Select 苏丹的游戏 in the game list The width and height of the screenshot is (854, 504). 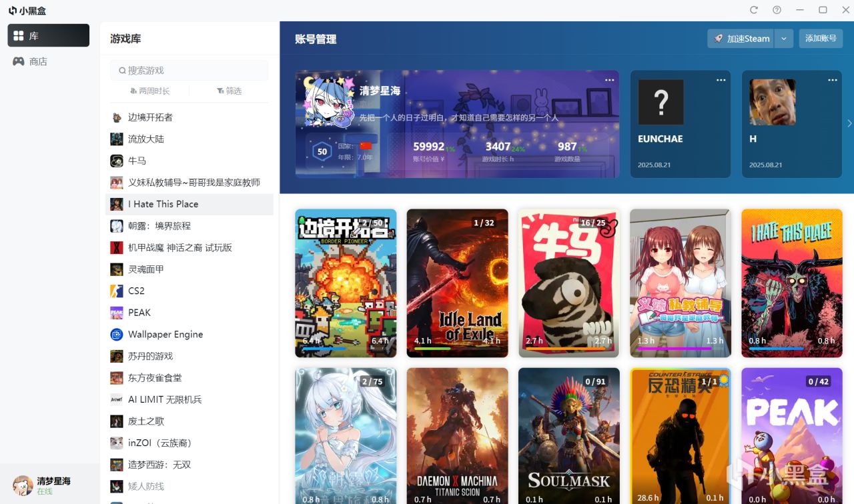point(189,356)
